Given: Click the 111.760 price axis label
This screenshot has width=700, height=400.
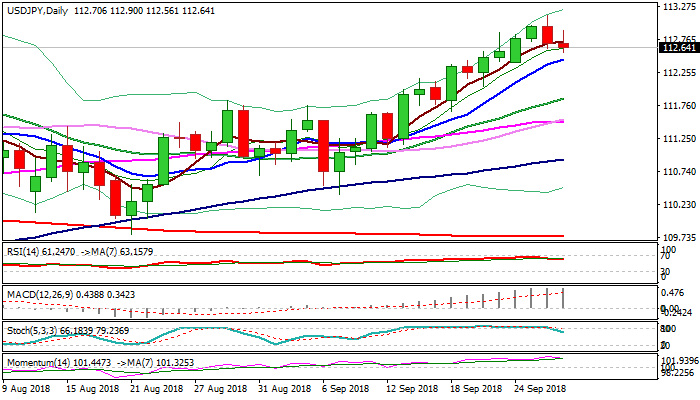Looking at the screenshot, I should point(679,106).
